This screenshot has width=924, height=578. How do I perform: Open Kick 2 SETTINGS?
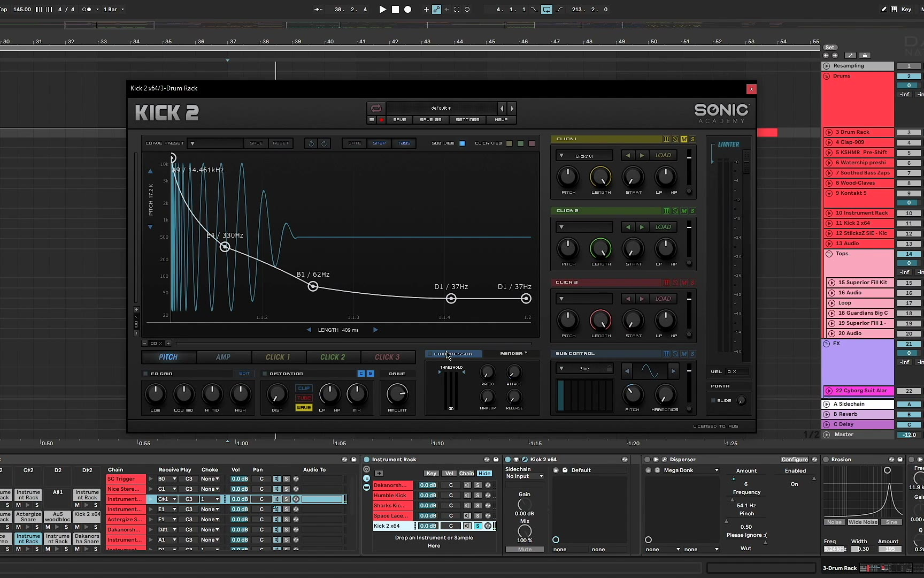[467, 120]
